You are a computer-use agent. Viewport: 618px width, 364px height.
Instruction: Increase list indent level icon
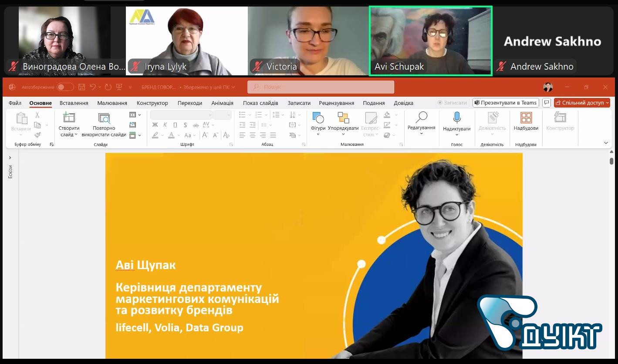[253, 125]
